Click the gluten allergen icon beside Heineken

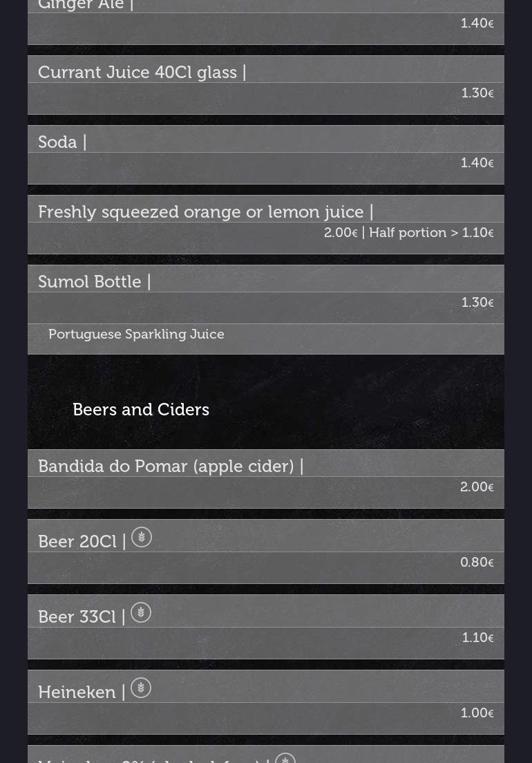point(141,688)
